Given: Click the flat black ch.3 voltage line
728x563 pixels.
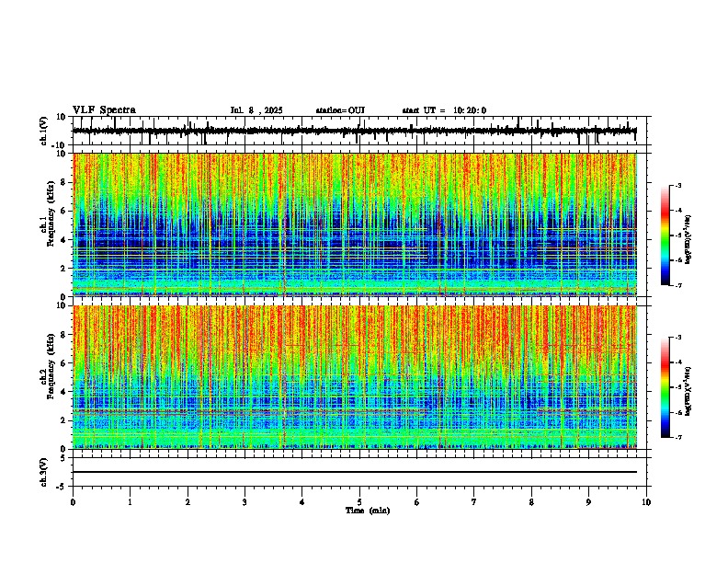Looking at the screenshot, I should (354, 472).
